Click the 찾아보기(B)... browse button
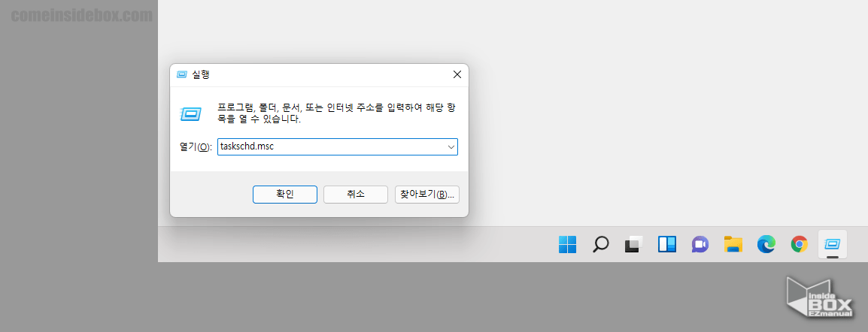Viewport: 868px width, 332px height. (x=426, y=195)
